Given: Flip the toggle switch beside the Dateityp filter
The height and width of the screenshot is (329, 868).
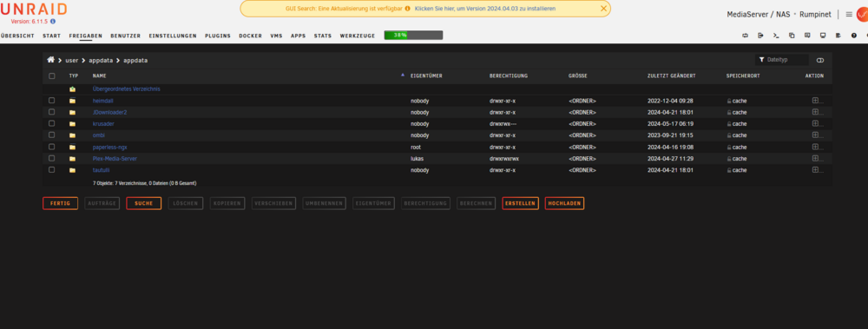Looking at the screenshot, I should 820,60.
